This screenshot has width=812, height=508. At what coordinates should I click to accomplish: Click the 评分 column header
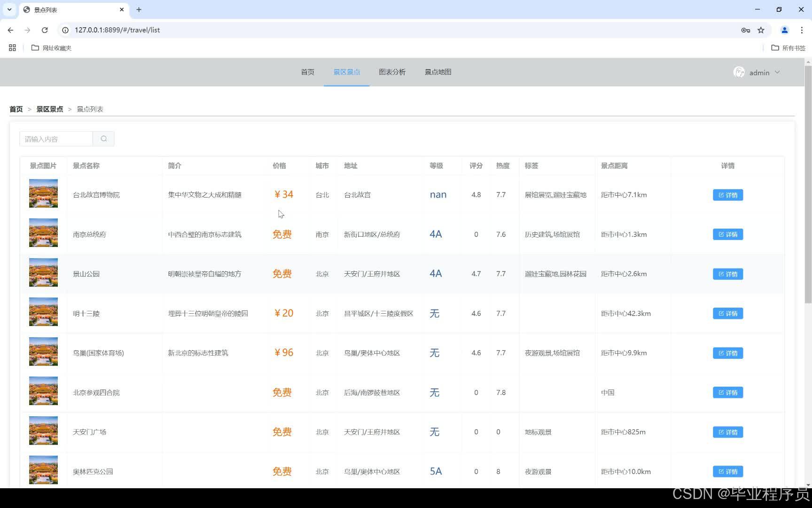[x=476, y=166]
